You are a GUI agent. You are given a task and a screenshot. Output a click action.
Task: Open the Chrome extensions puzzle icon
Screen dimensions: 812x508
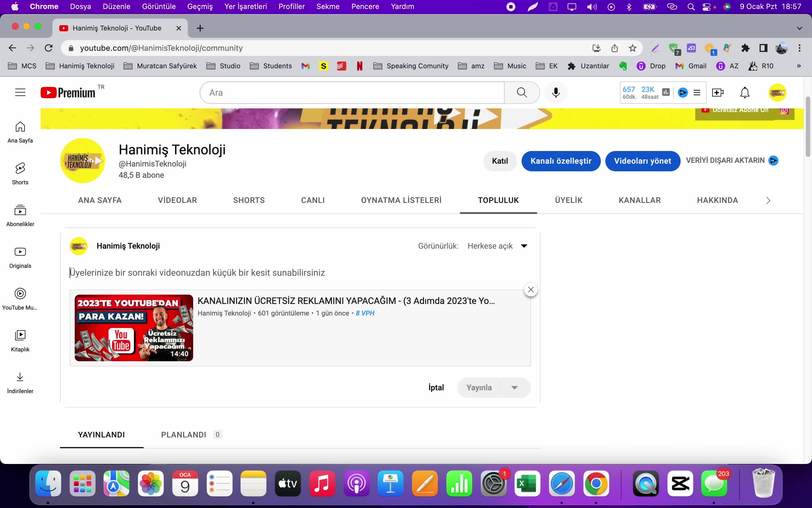[x=745, y=48]
